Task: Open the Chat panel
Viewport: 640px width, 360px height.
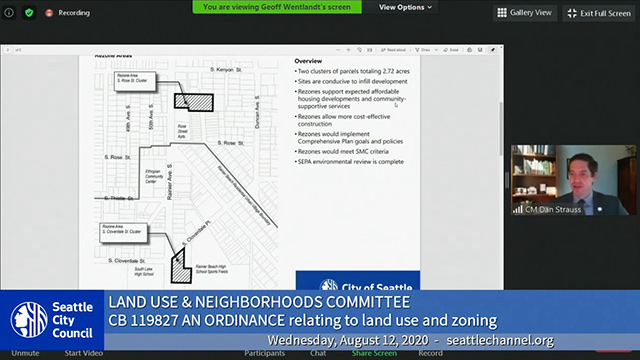Action: point(318,353)
